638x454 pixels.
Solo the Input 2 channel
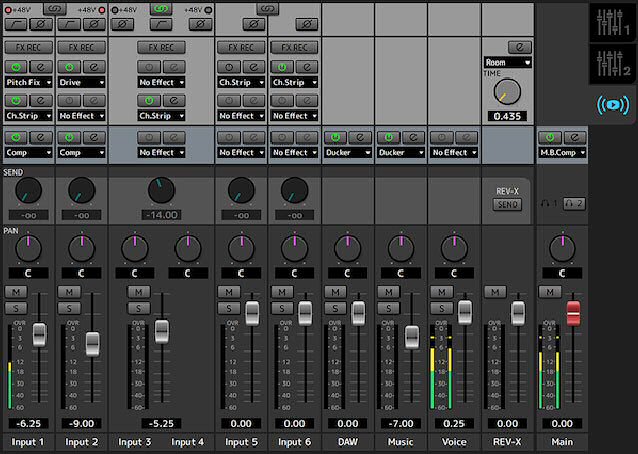coord(69,307)
